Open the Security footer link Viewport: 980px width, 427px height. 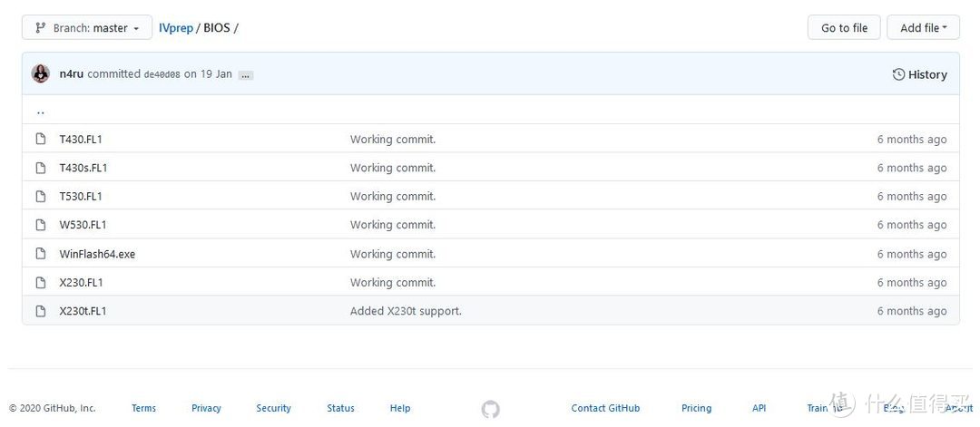[x=274, y=408]
